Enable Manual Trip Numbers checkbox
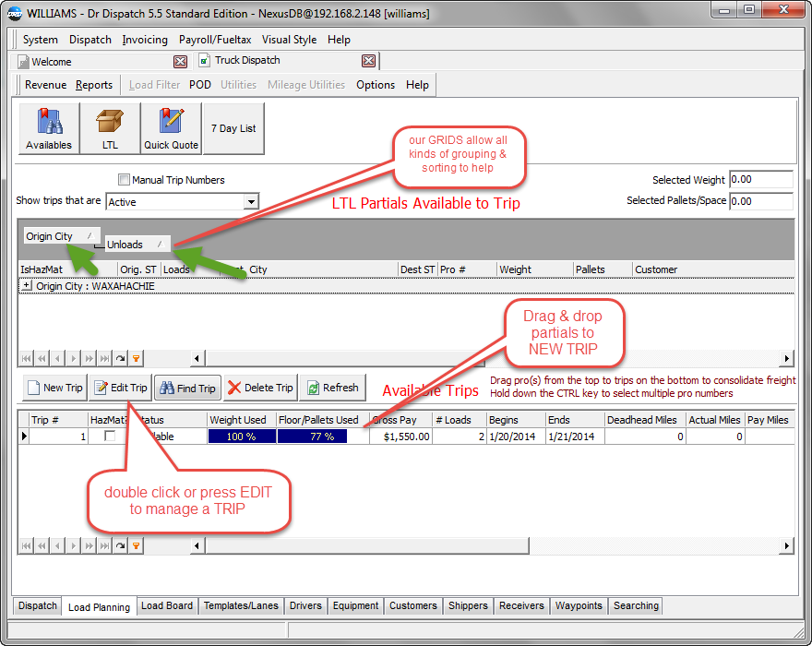The width and height of the screenshot is (812, 646). pos(124,180)
